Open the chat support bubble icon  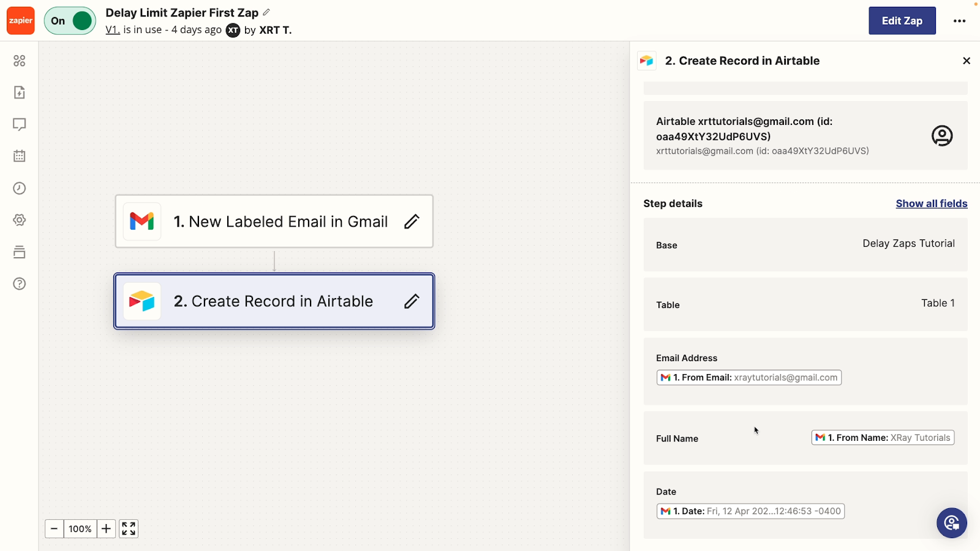click(951, 523)
